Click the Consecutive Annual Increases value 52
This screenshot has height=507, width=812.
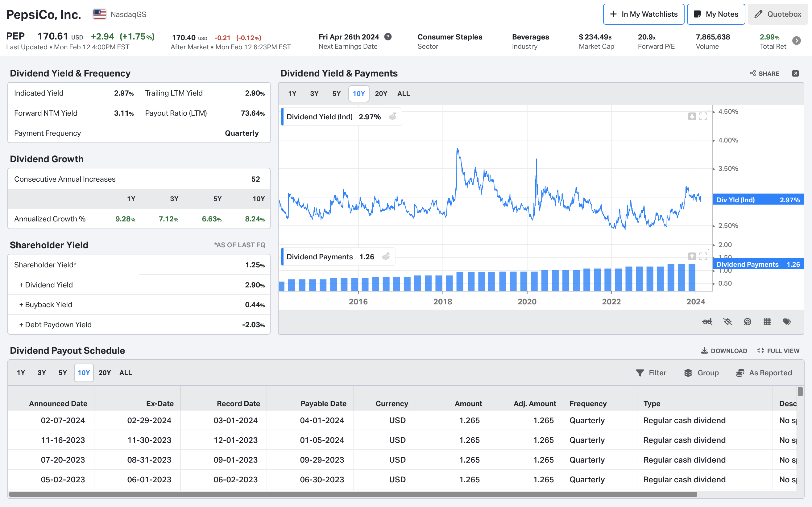(255, 179)
